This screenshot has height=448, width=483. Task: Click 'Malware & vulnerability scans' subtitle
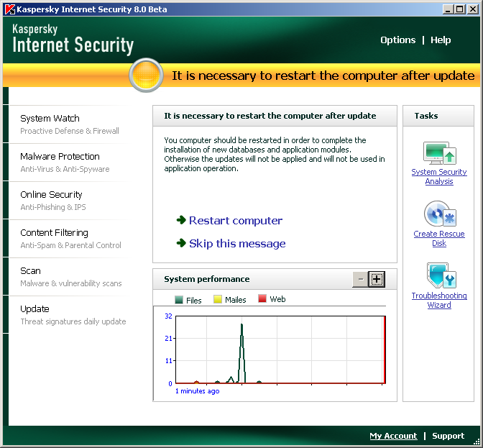(71, 283)
